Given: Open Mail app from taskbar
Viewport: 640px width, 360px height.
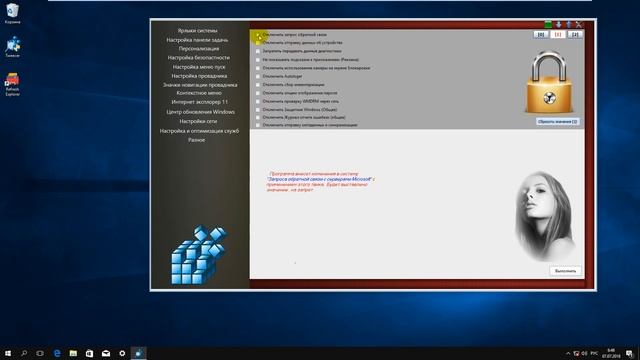Looking at the screenshot, I should [106, 353].
